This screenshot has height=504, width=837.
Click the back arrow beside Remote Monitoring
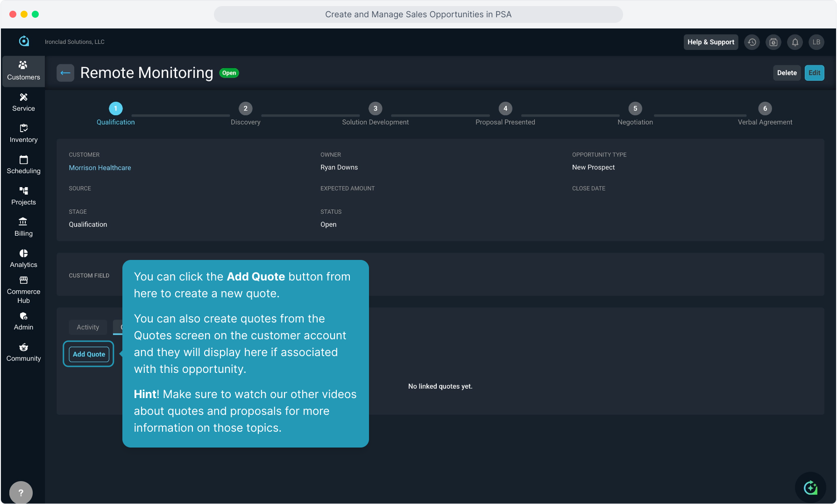[65, 73]
